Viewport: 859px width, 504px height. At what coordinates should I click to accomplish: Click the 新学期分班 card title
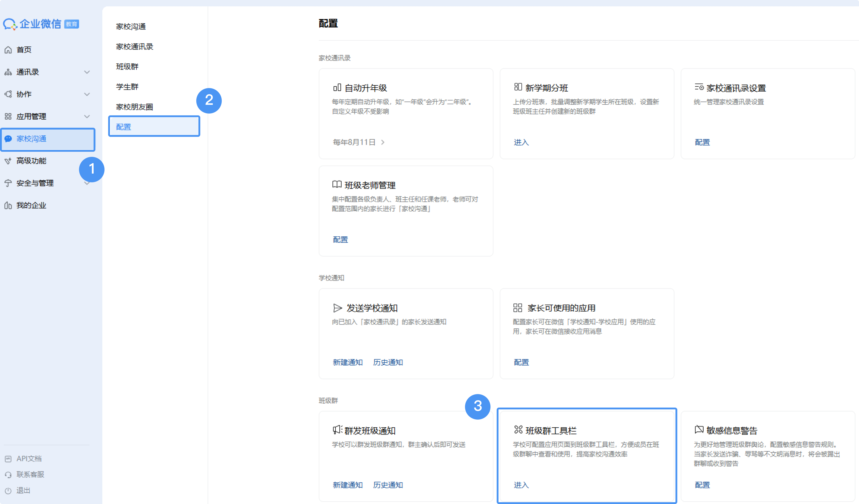click(x=547, y=88)
